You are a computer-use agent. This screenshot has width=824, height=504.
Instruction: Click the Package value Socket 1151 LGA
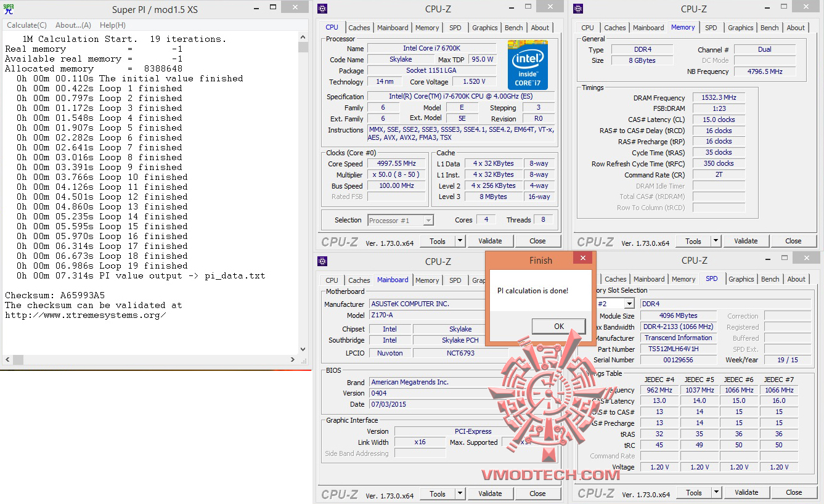[432, 70]
